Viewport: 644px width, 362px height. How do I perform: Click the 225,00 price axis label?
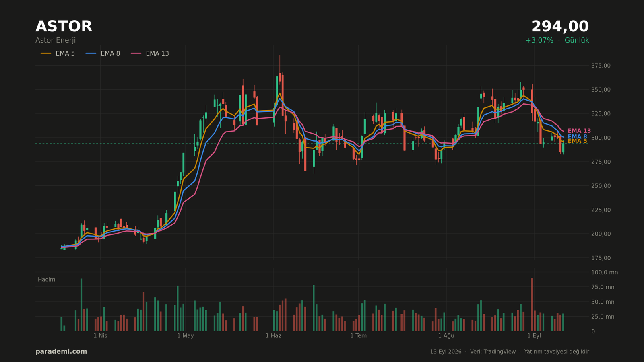coord(601,210)
